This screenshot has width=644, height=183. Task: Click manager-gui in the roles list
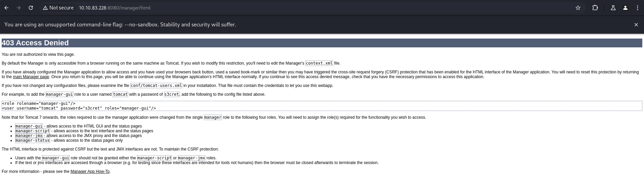[29, 126]
